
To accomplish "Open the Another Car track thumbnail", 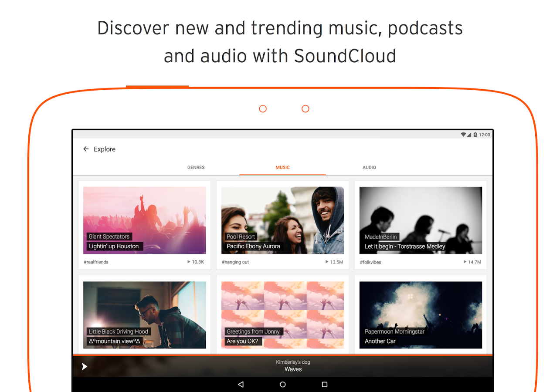I will 421,315.
